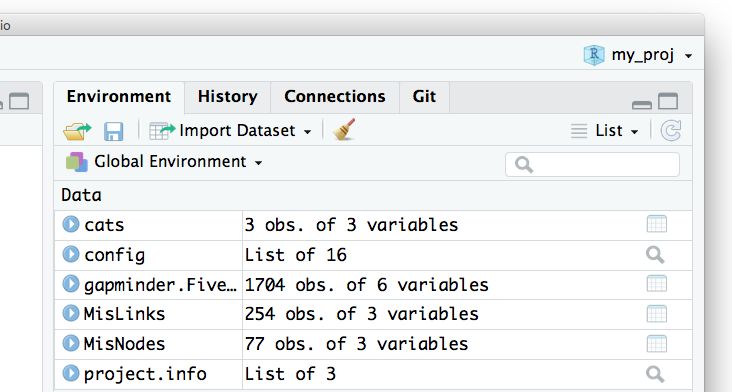Screen dimensions: 732x392
Task: Expand the MisNodes data frame
Action: 71,343
